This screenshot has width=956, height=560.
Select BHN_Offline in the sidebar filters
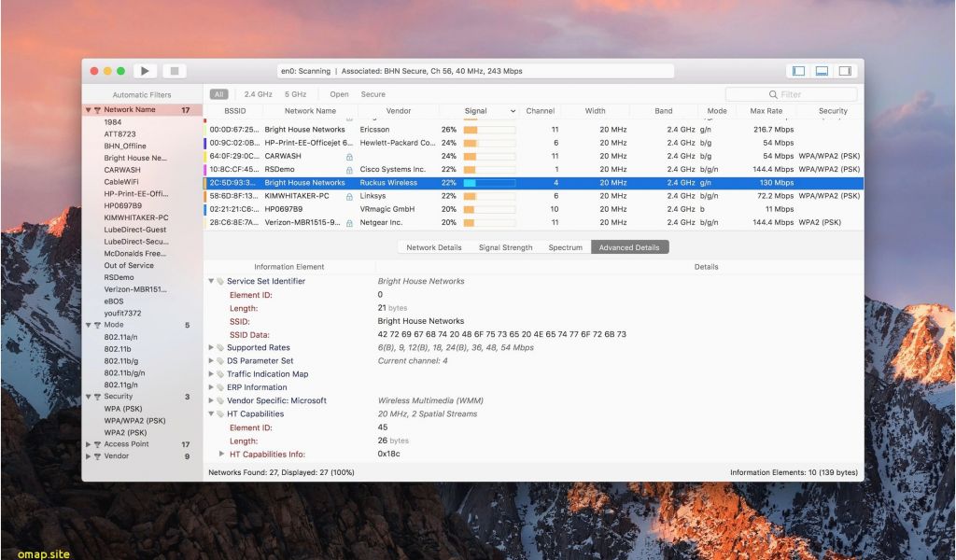tap(125, 147)
